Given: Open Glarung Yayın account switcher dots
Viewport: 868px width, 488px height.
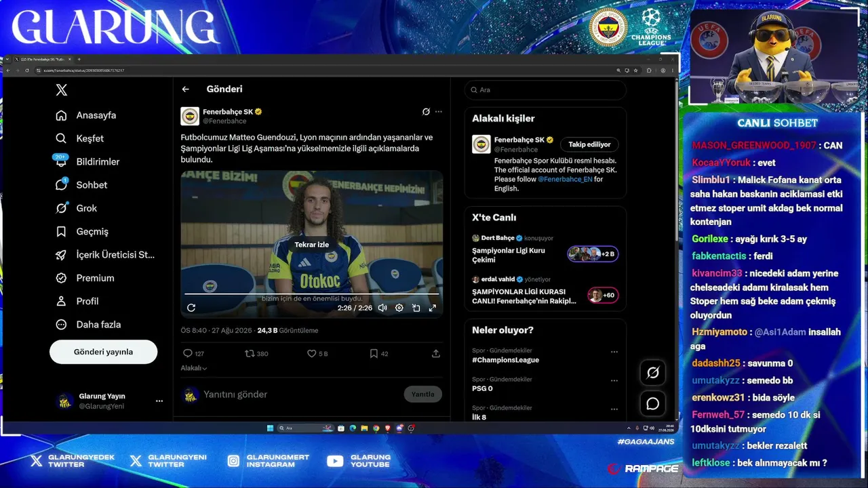Looking at the screenshot, I should (x=159, y=401).
